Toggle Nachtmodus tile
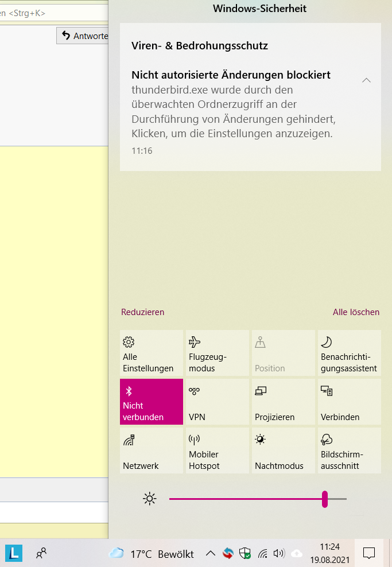 click(x=284, y=451)
